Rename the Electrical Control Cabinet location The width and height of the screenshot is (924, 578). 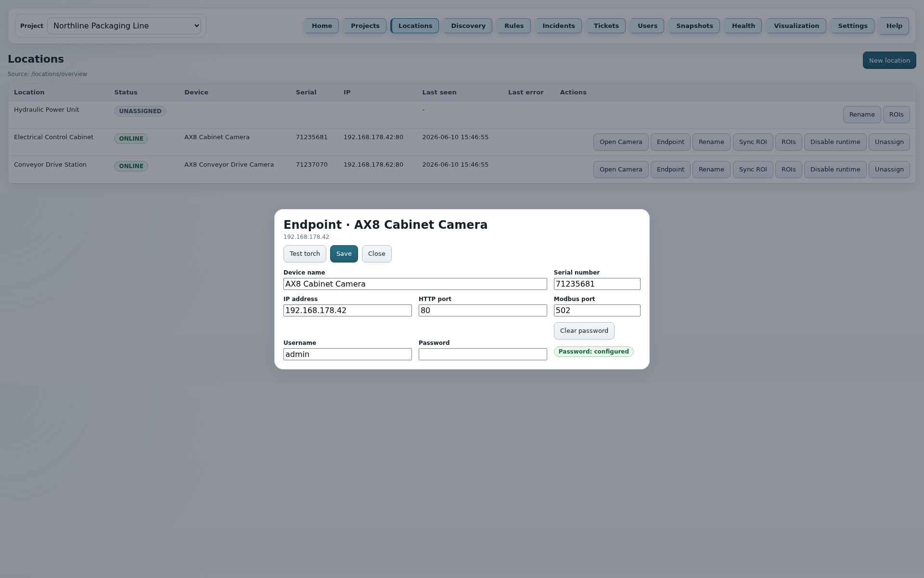click(x=711, y=142)
